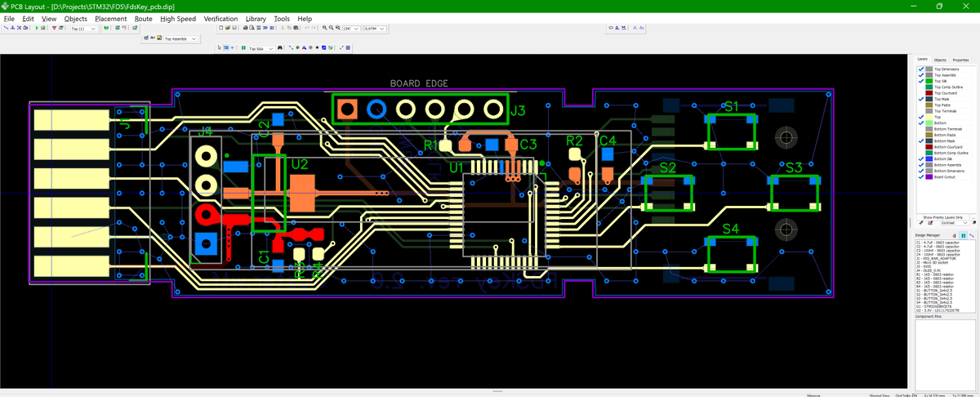The height and width of the screenshot is (397, 980).
Task: Select the default pointer mode icon
Action: [x=220, y=48]
